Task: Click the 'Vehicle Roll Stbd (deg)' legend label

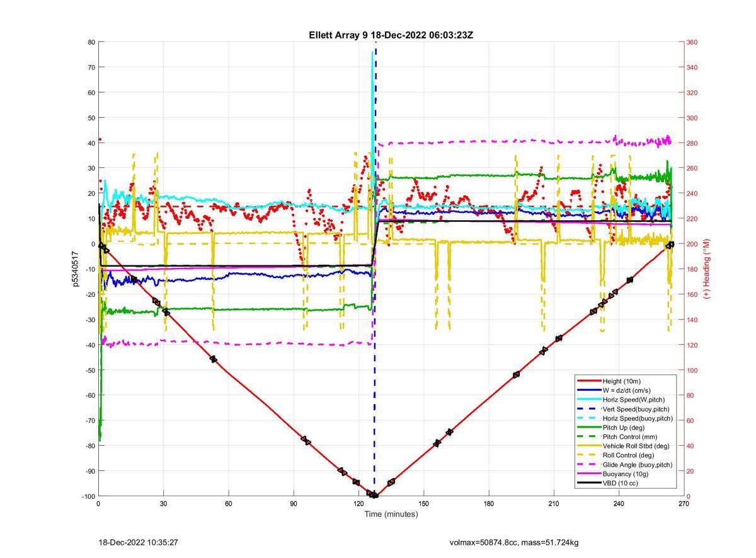Action: coord(638,446)
